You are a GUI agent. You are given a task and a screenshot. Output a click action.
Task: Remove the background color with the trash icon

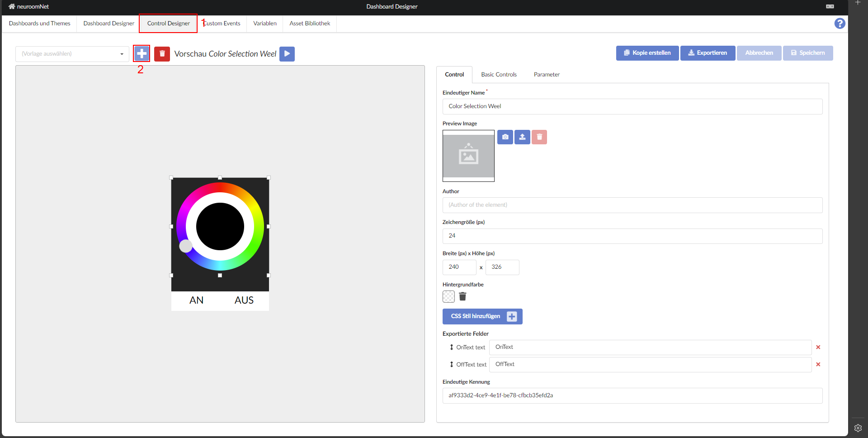click(x=462, y=297)
